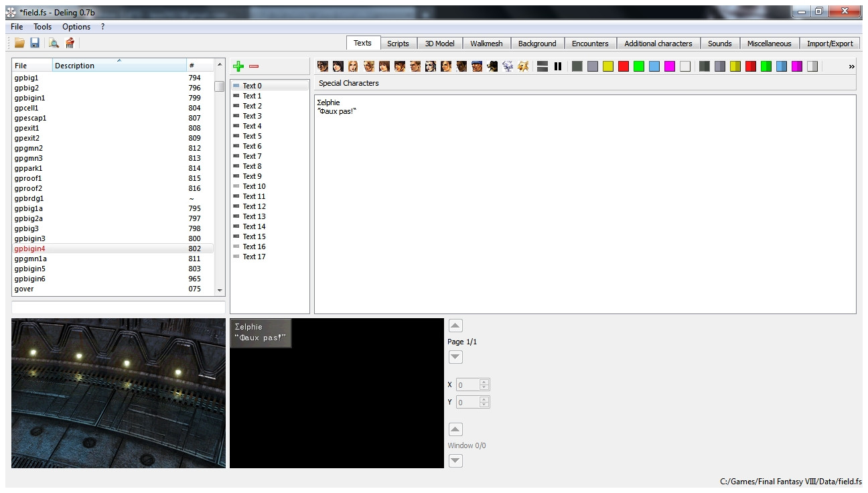Apply the solid red text color
Viewport: 868px width, 493px height.
(624, 66)
